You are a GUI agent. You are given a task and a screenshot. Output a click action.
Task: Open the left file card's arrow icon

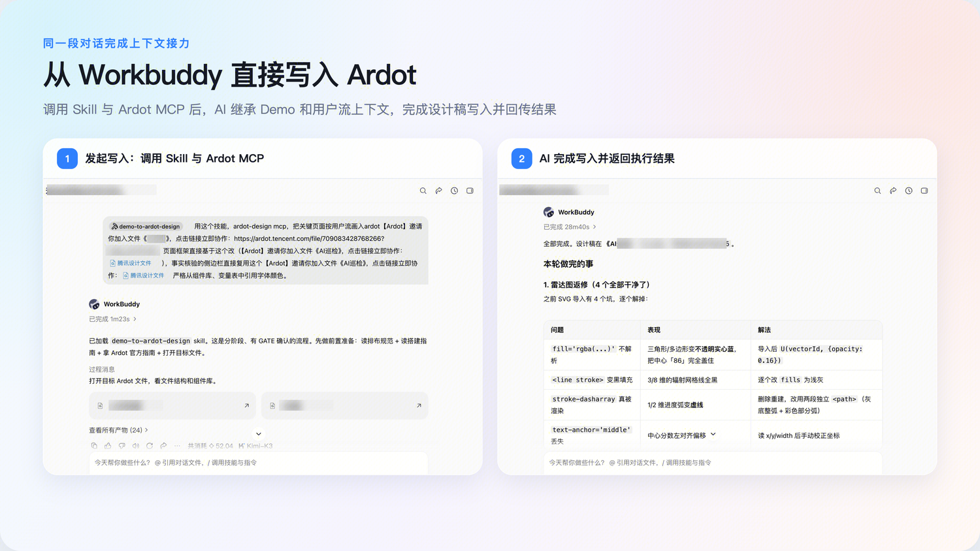(246, 405)
